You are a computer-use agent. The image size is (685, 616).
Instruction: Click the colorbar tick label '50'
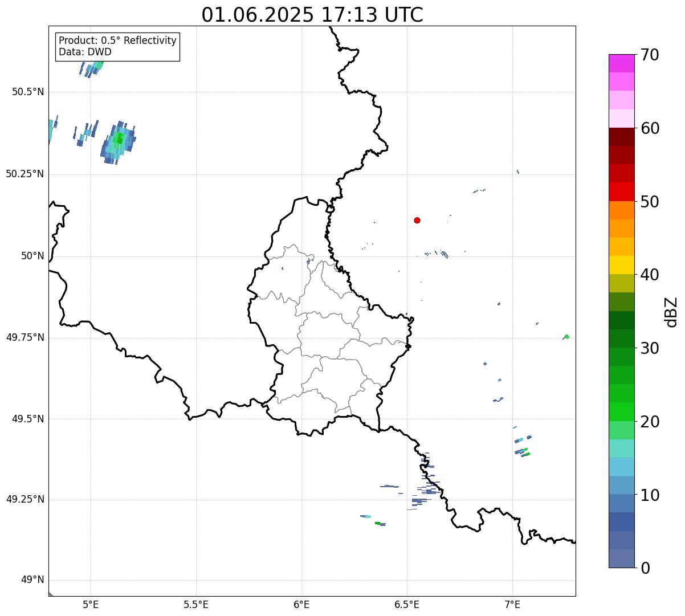pyautogui.click(x=650, y=202)
